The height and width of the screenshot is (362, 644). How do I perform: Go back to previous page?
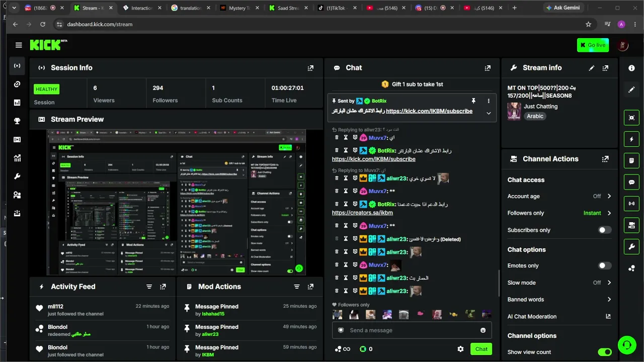click(15, 24)
